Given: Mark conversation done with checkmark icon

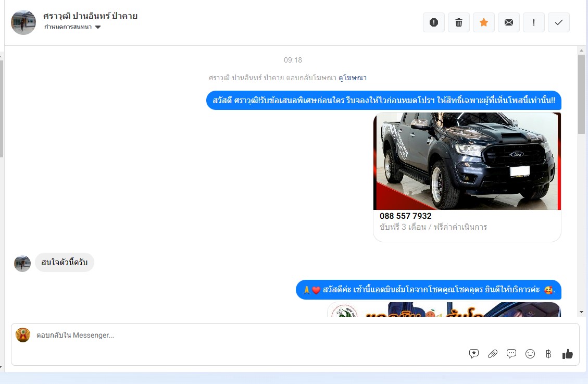Looking at the screenshot, I should [x=558, y=22].
